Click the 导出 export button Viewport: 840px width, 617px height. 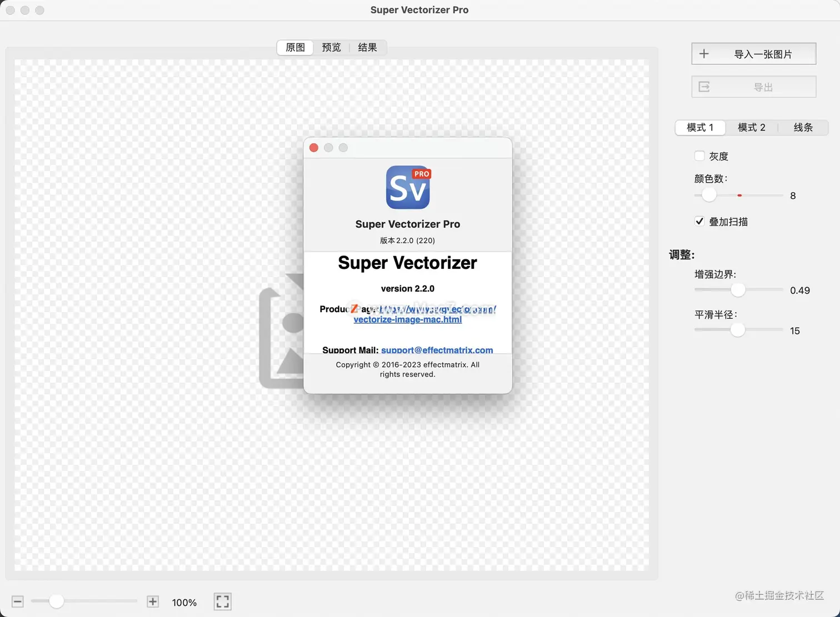(x=754, y=87)
